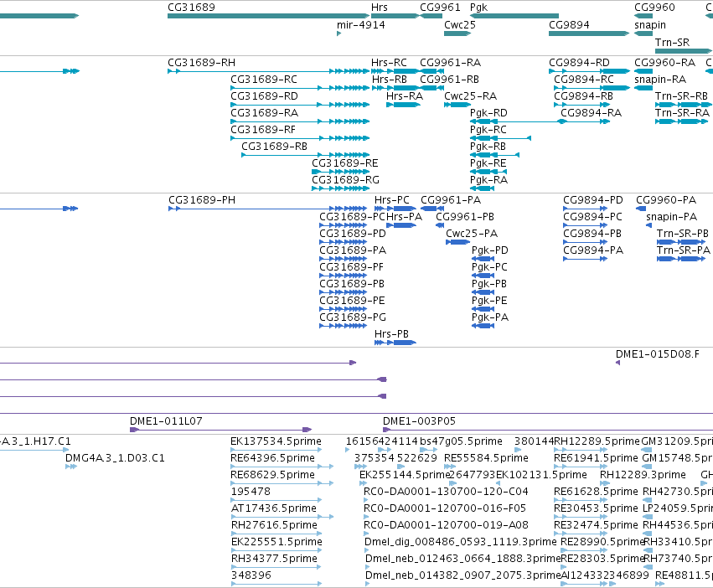
Task: Select protein Hrs-PB
Action: 395,343
